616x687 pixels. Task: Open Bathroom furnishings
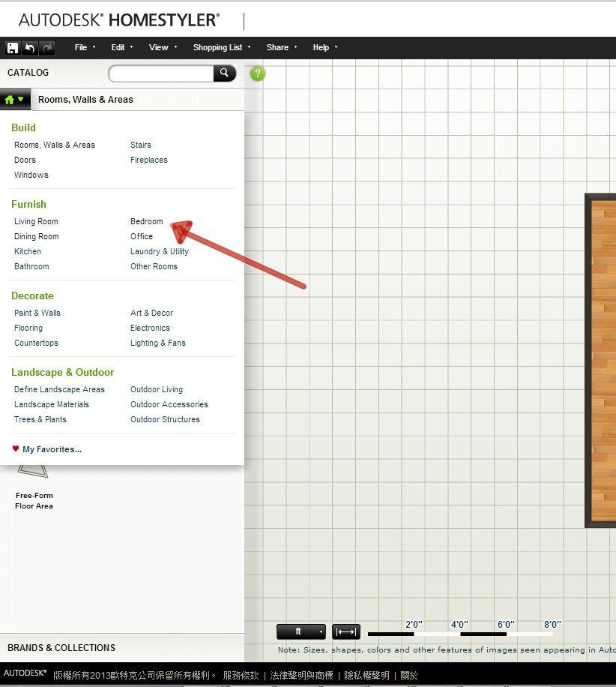point(31,266)
